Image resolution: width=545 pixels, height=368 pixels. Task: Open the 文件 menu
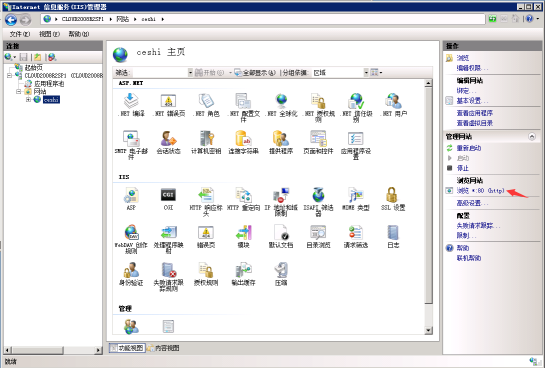pyautogui.click(x=19, y=34)
